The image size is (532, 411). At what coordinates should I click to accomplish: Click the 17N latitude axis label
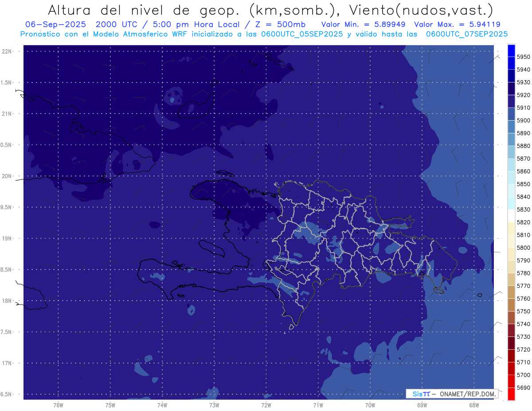pos(7,363)
